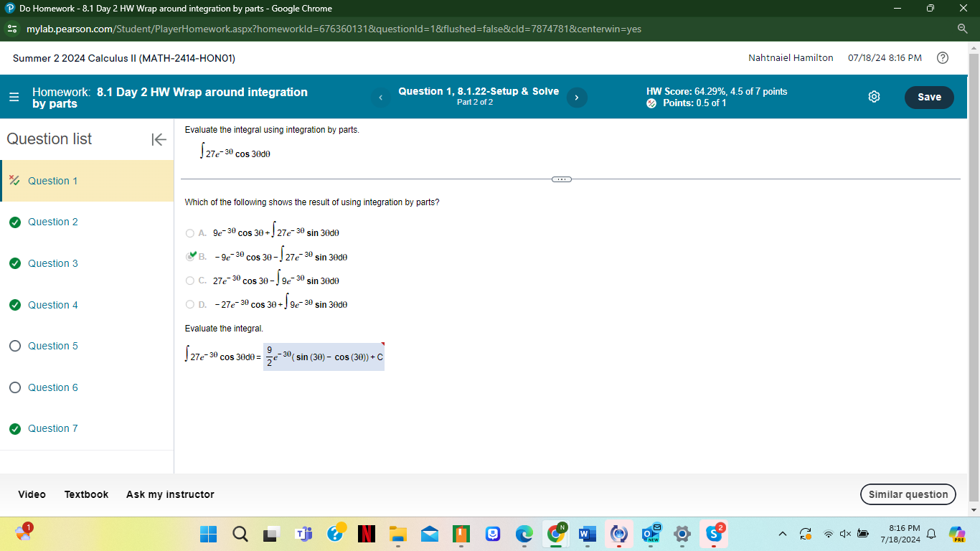Launch Microsoft Edge from taskbar
The width and height of the screenshot is (980, 551).
tap(524, 534)
